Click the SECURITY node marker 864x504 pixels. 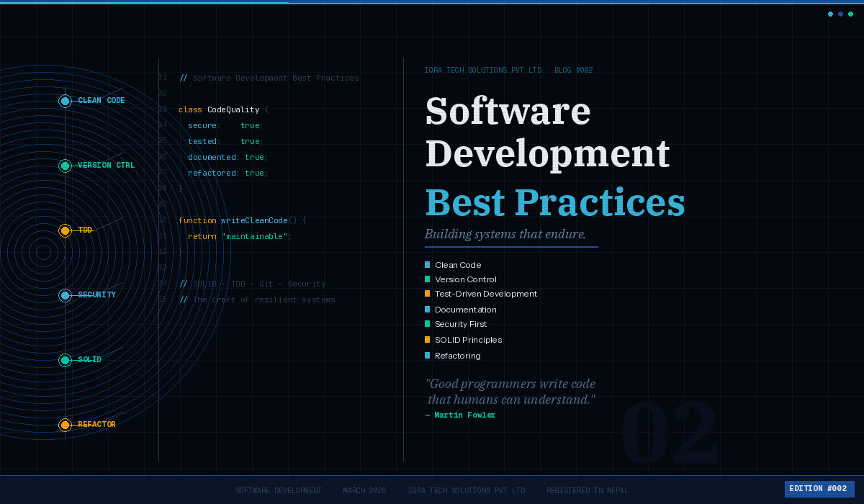pyautogui.click(x=66, y=295)
